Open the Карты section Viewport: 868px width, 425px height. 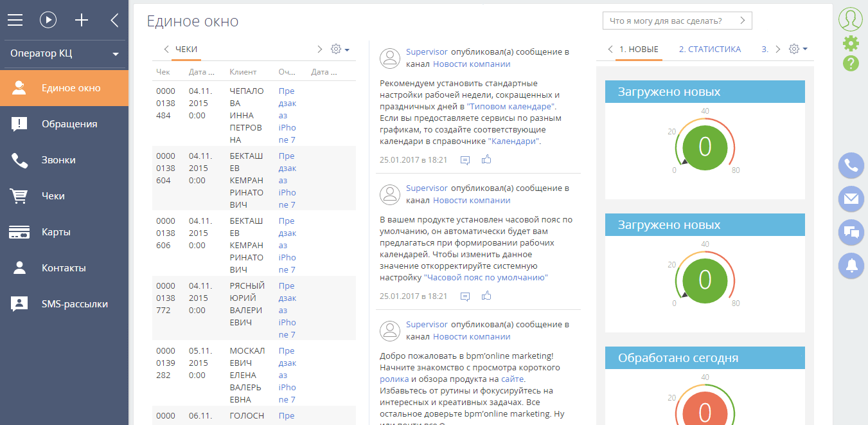(x=64, y=232)
